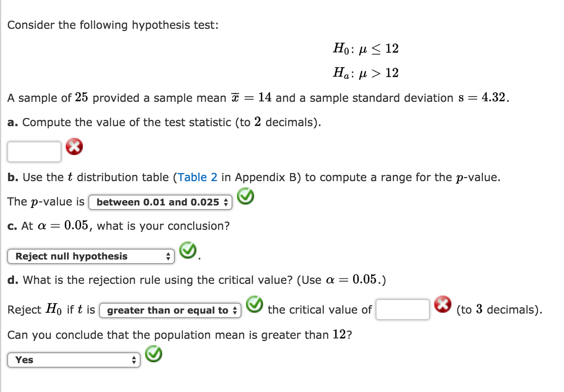Click the Consider the following hypothesis test heading

(113, 25)
